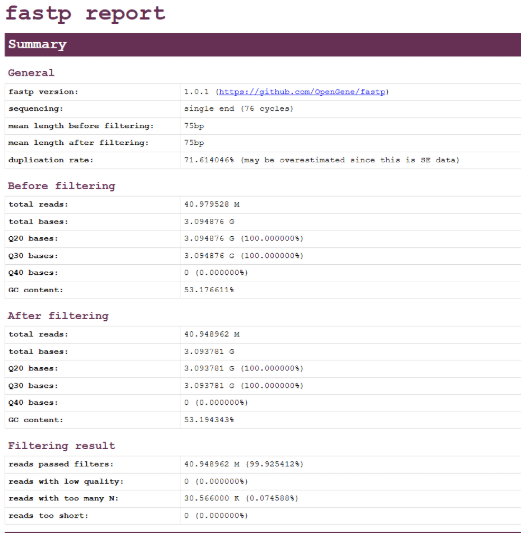This screenshot has width=524, height=538.
Task: Select total reads value 40.979528 M
Action: (x=212, y=204)
